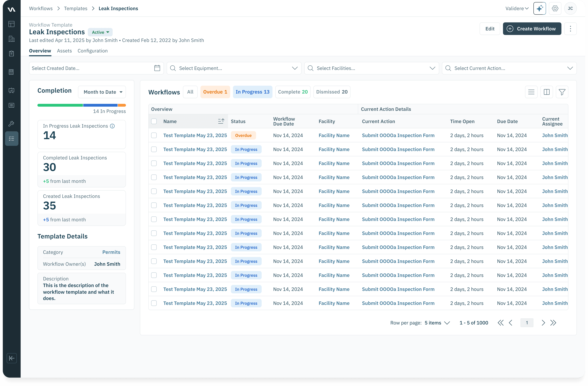The width and height of the screenshot is (588, 386).
Task: Click the row density lines icon
Action: (x=531, y=92)
